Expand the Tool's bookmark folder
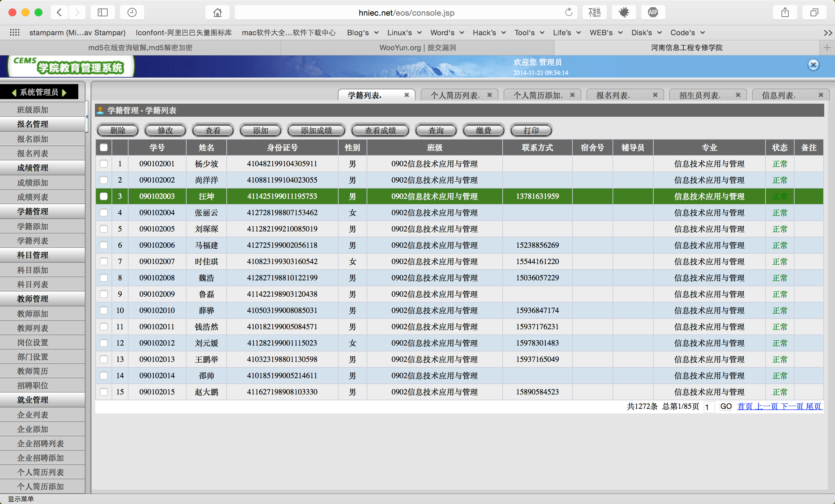 [x=529, y=33]
